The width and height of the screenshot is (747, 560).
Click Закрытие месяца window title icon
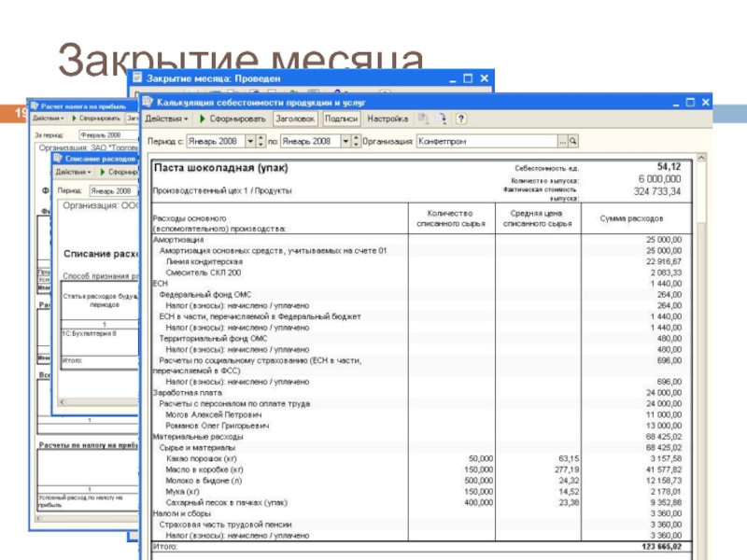tap(136, 78)
